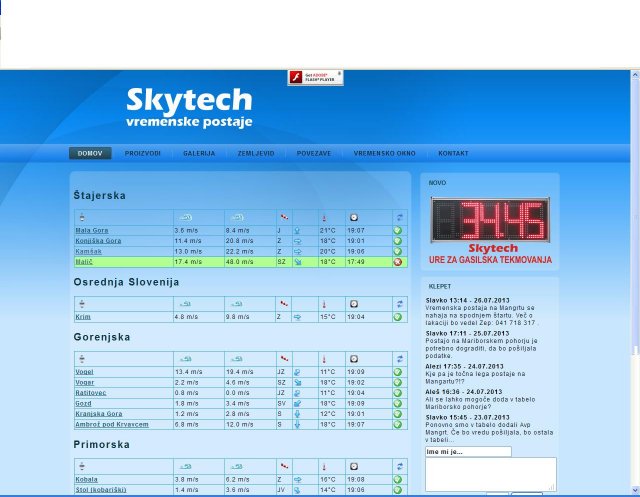Click the green status icon for Krim
Viewport: 640px width, 497px height.
pyautogui.click(x=398, y=317)
